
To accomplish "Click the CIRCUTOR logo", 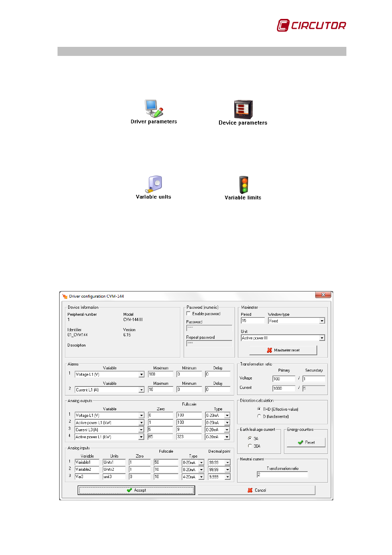I will [x=311, y=25].
